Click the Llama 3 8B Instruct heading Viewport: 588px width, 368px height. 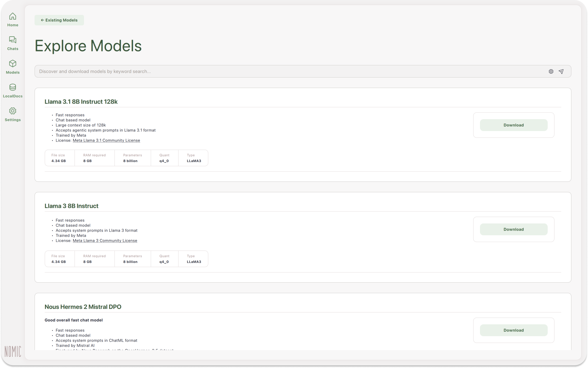(71, 206)
